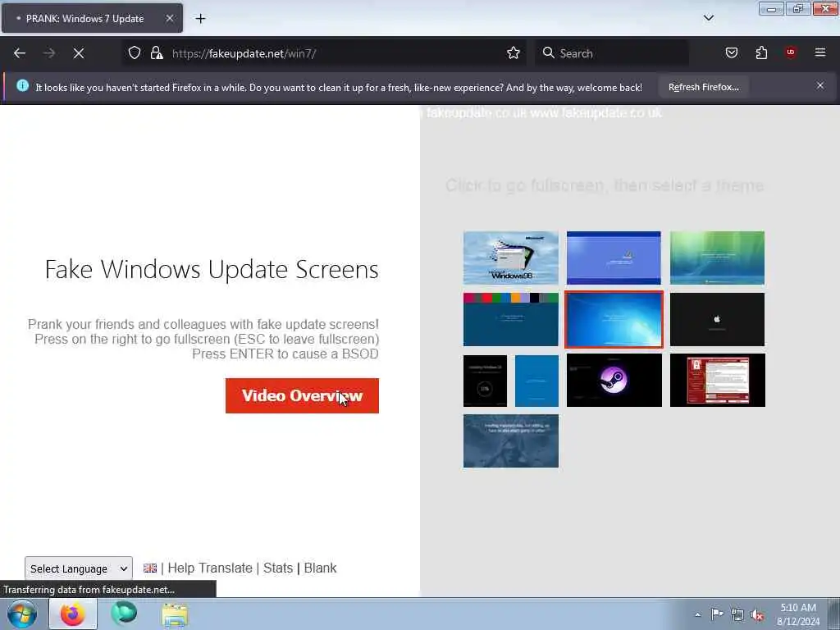Open the Blank link
Image resolution: width=840 pixels, height=630 pixels.
(320, 568)
